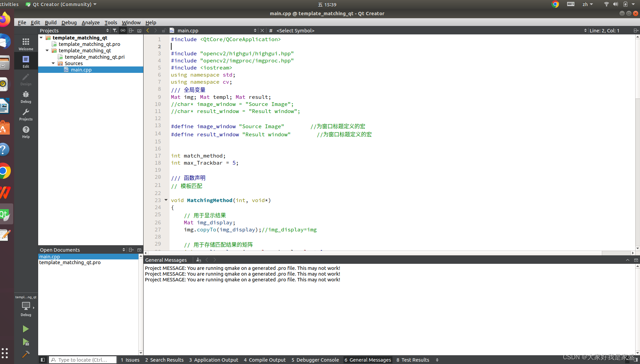Open Qt Creator app menu in top bar

[61, 4]
